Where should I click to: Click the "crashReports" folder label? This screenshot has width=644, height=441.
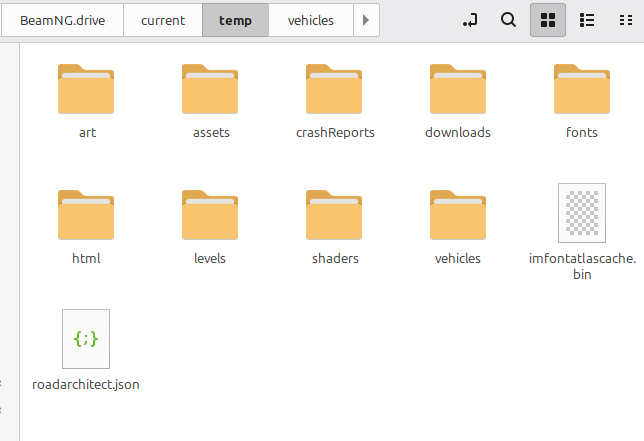pos(335,133)
